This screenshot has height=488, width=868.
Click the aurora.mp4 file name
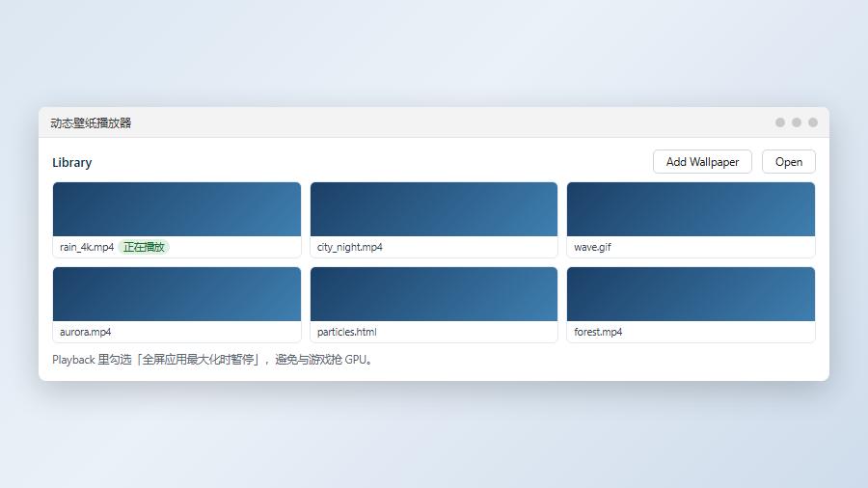tap(85, 332)
